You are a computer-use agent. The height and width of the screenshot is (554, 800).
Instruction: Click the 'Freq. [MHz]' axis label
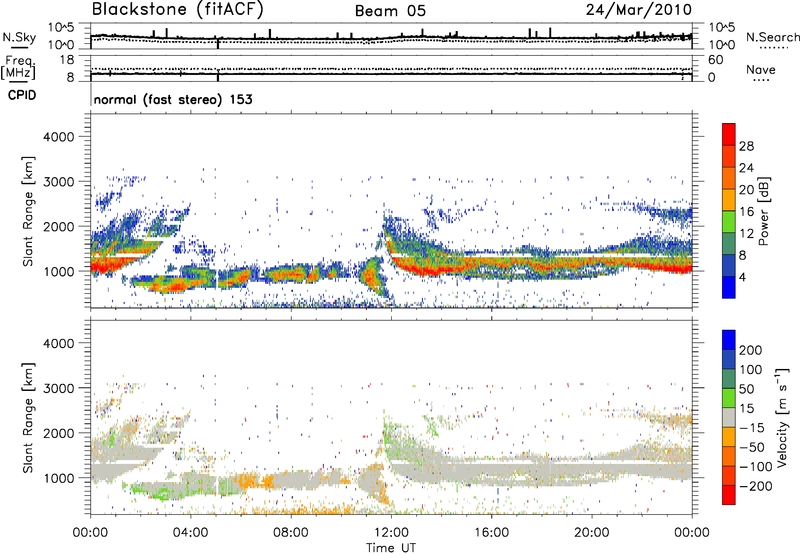pyautogui.click(x=19, y=67)
